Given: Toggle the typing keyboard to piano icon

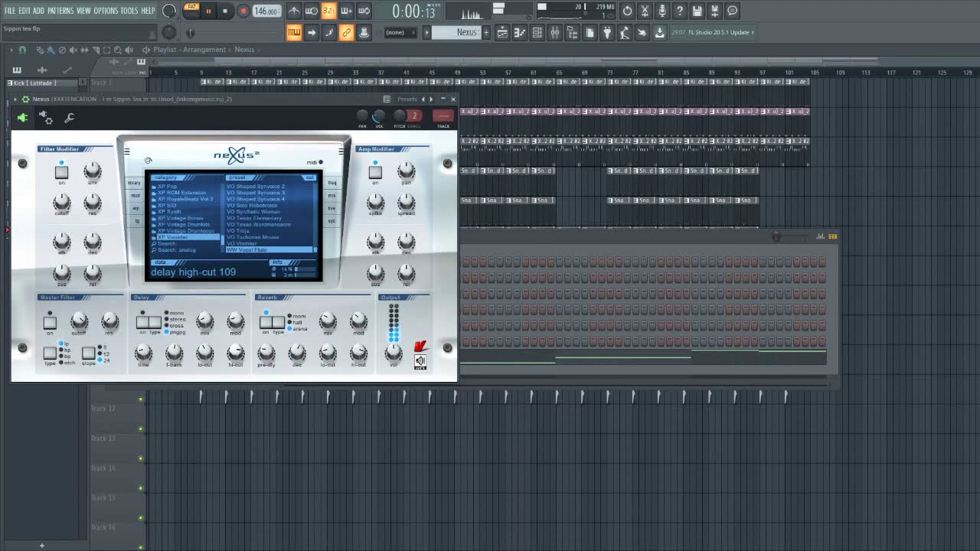Looking at the screenshot, I should point(294,32).
